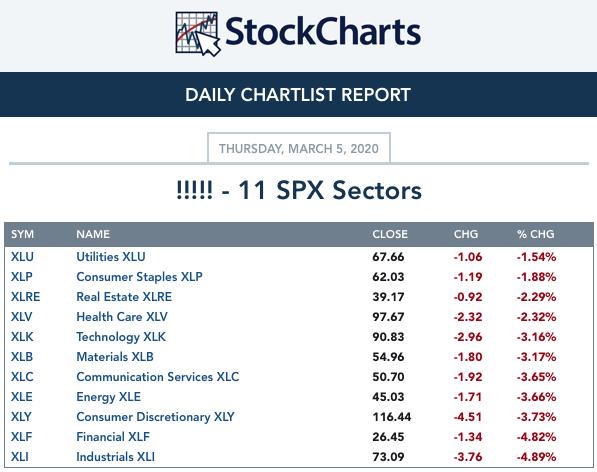597x472 pixels.
Task: Click the Thursday, March 5, 2020 date box
Action: pos(299,148)
